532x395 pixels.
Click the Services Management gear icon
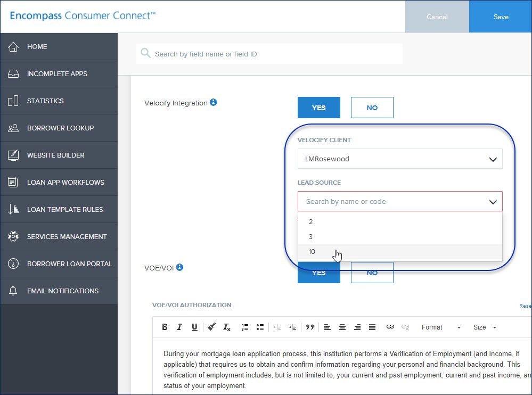[13, 236]
